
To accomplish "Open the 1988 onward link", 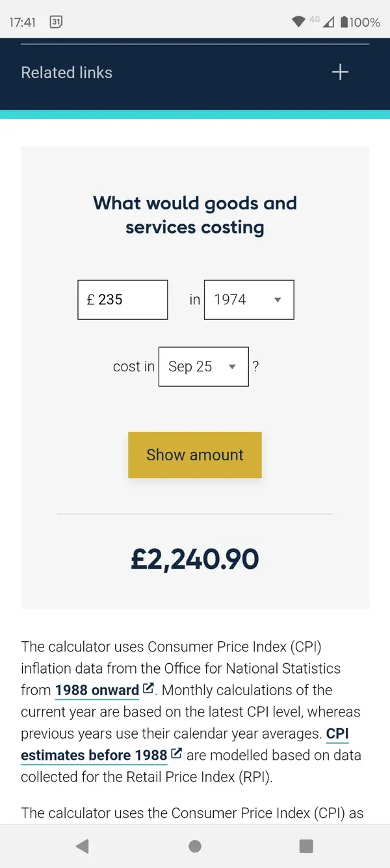I will click(x=97, y=690).
